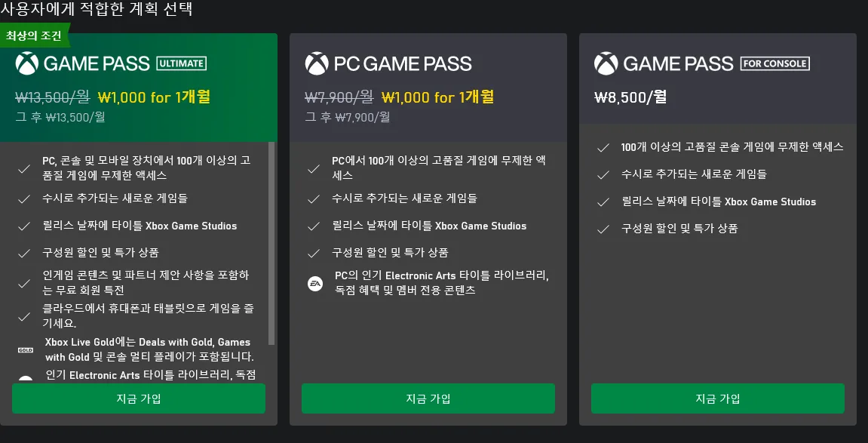Click checkmark next to 100개 이상의 고품질 콘솔 게임

pyautogui.click(x=603, y=148)
